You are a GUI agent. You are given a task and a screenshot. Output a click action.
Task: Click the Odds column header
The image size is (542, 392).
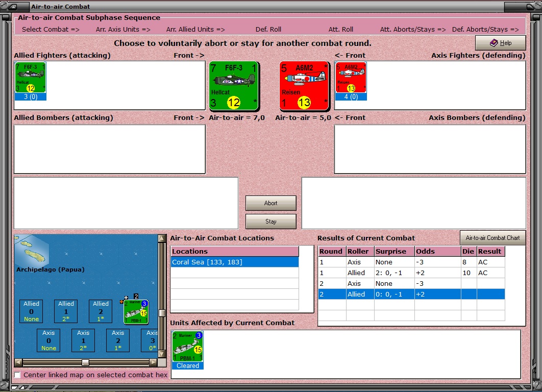click(x=438, y=251)
